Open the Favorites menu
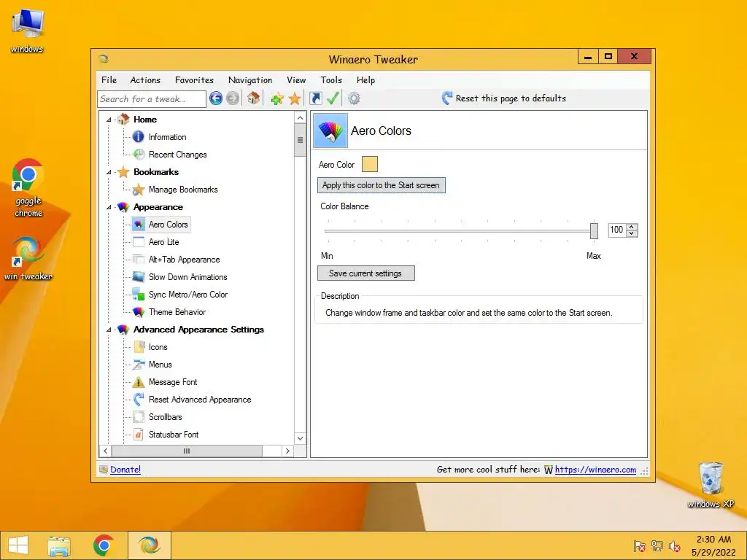The image size is (747, 560). click(x=194, y=80)
